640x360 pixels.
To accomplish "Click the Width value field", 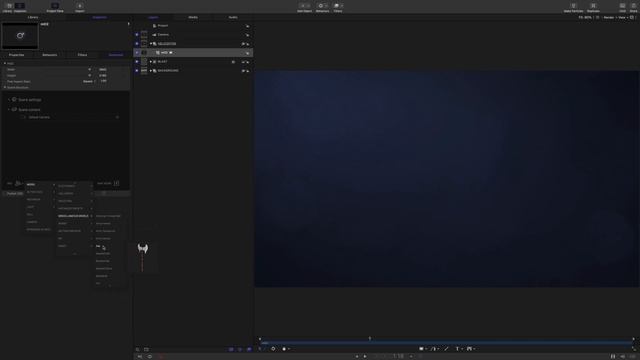I will [x=103, y=69].
